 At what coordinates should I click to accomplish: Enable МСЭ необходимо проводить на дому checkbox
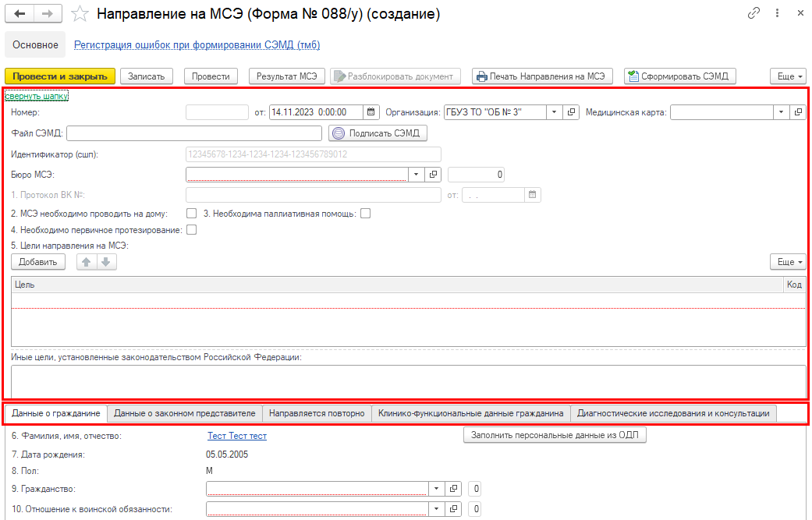coord(191,213)
